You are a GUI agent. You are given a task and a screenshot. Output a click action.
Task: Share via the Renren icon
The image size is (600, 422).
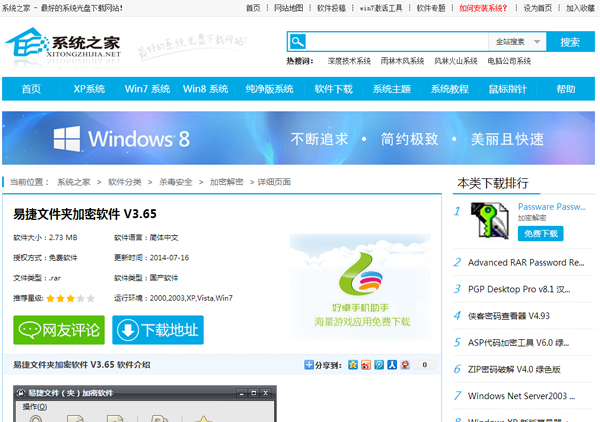pyautogui.click(x=392, y=365)
